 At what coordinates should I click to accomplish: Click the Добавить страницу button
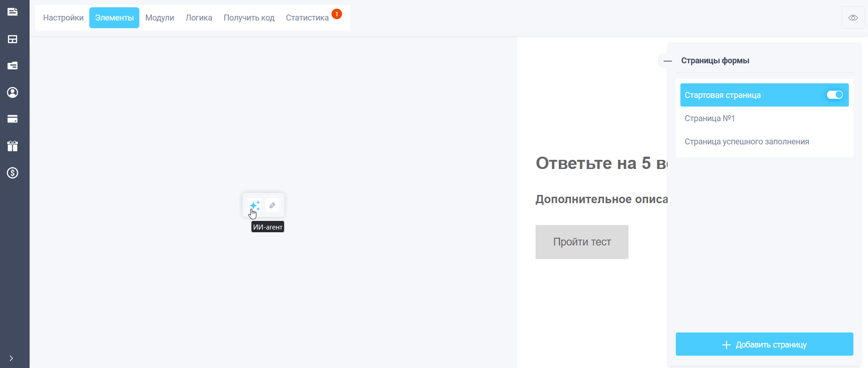pos(765,344)
